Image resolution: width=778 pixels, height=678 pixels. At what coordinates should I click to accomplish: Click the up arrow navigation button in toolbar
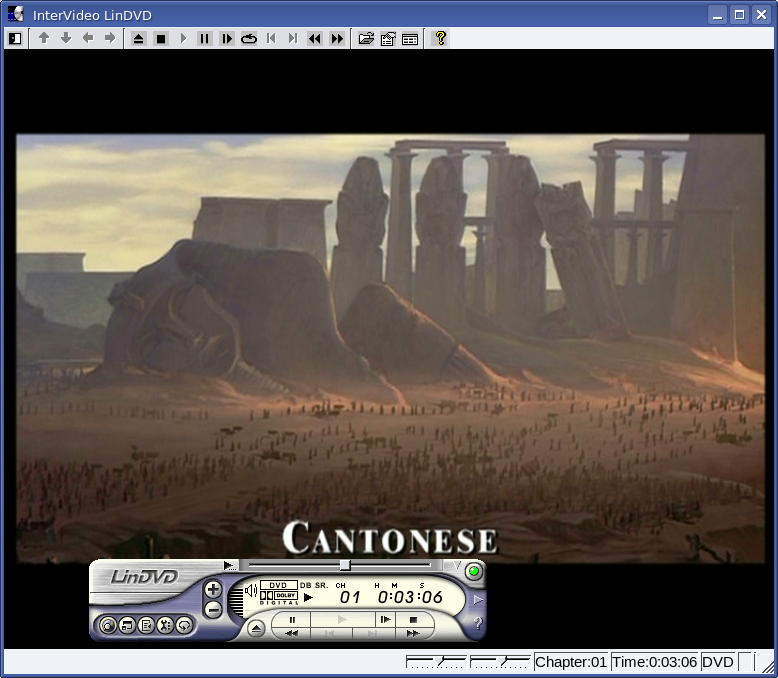[44, 38]
